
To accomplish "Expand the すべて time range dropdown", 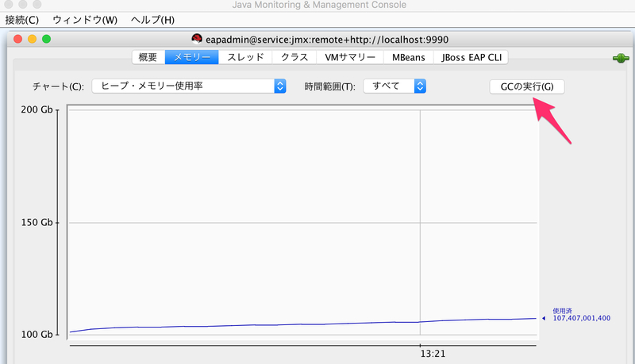I will click(394, 86).
